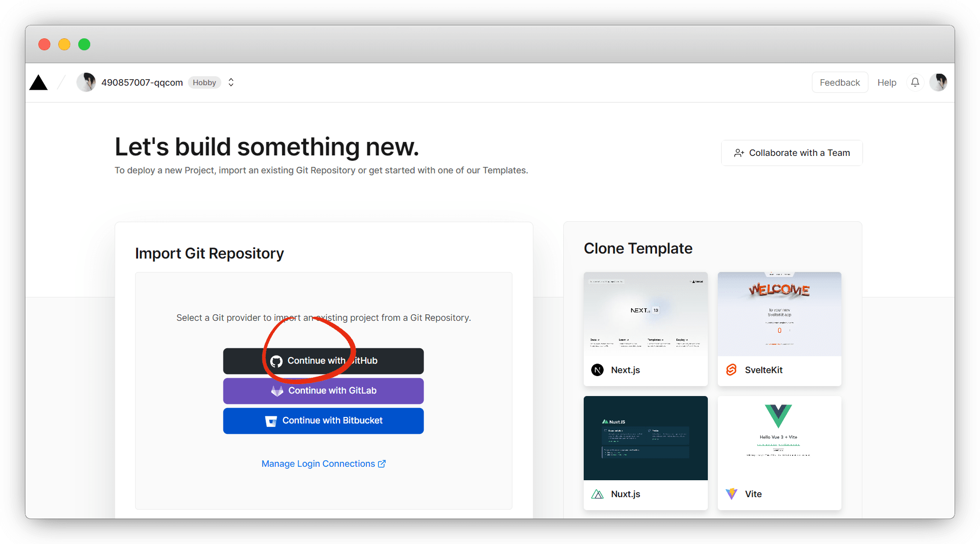Click the user avatar at top right
The width and height of the screenshot is (980, 544).
938,82
